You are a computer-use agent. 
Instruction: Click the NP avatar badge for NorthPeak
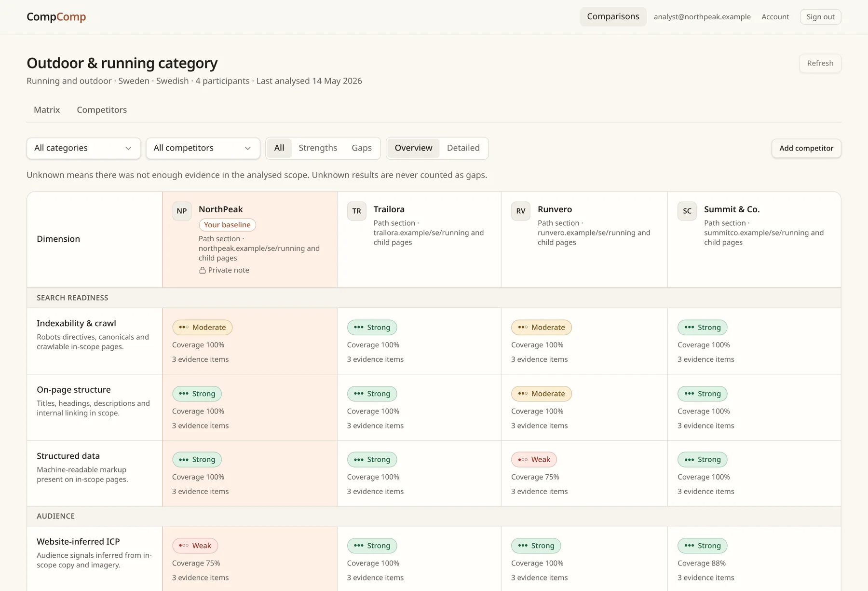pyautogui.click(x=182, y=211)
